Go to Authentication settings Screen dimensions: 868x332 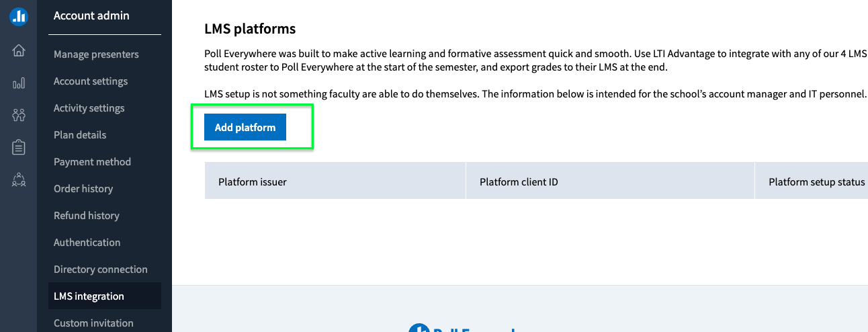[87, 243]
